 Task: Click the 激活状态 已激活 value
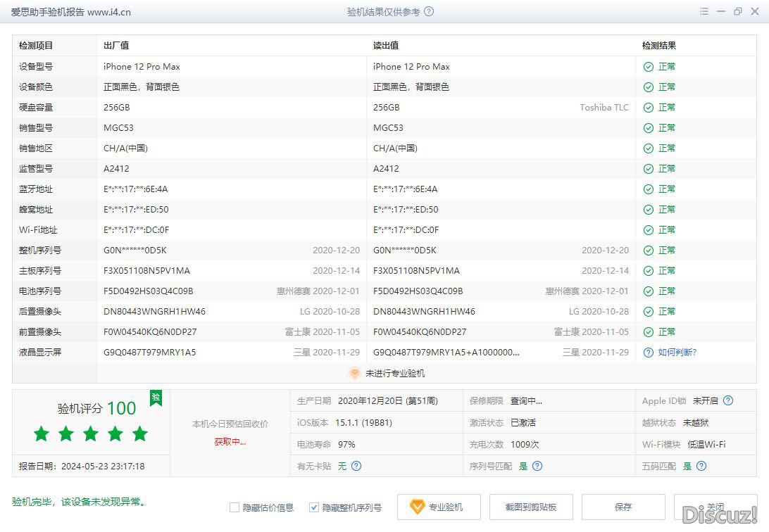tap(523, 422)
